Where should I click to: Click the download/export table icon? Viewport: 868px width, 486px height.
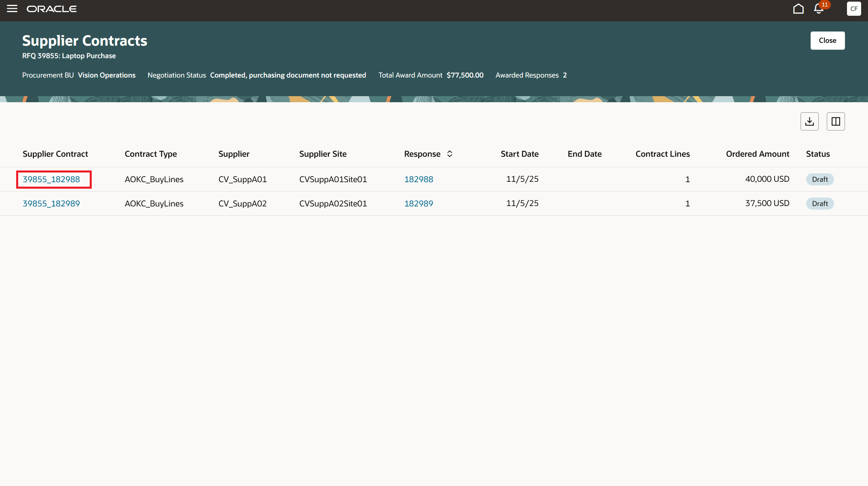coord(809,121)
